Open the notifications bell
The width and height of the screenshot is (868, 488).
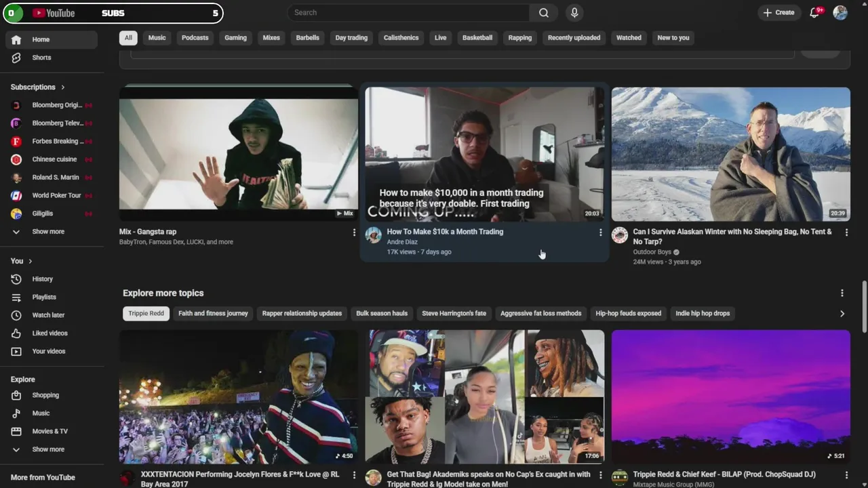point(815,13)
